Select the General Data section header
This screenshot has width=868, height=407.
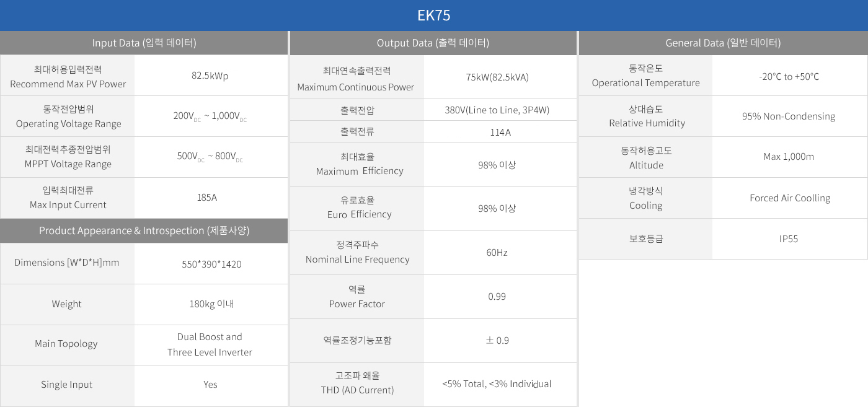tap(723, 43)
